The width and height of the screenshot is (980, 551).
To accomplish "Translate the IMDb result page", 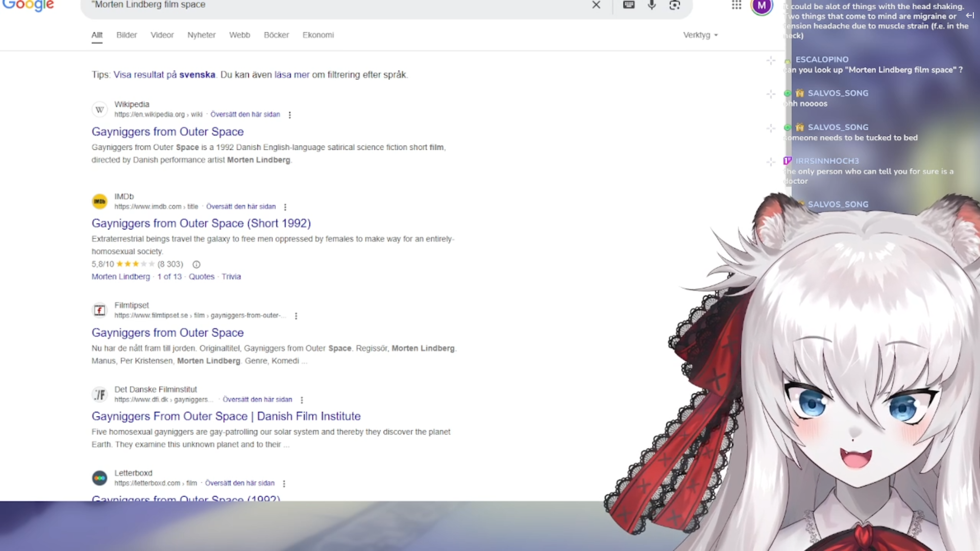I will pos(241,207).
